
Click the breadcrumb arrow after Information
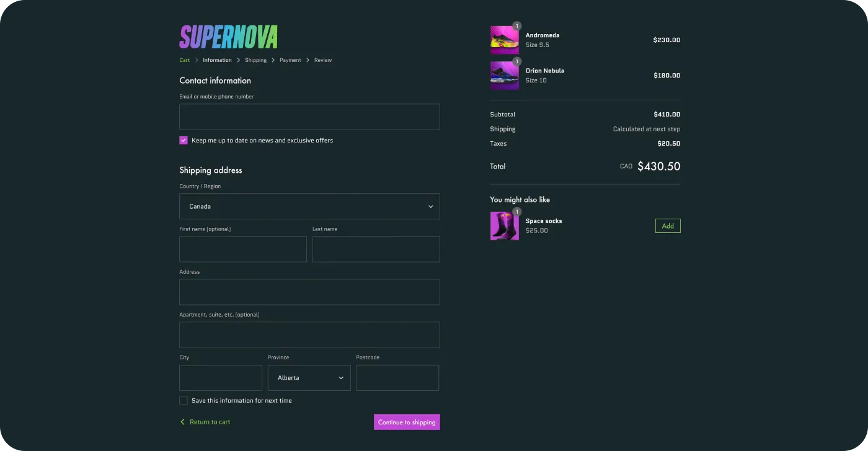point(239,60)
